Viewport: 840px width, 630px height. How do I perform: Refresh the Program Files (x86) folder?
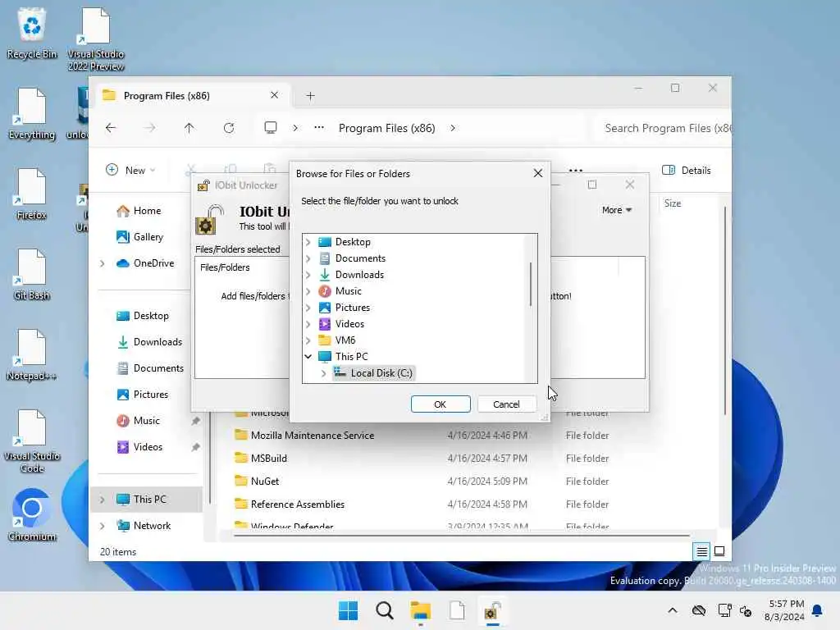click(229, 128)
